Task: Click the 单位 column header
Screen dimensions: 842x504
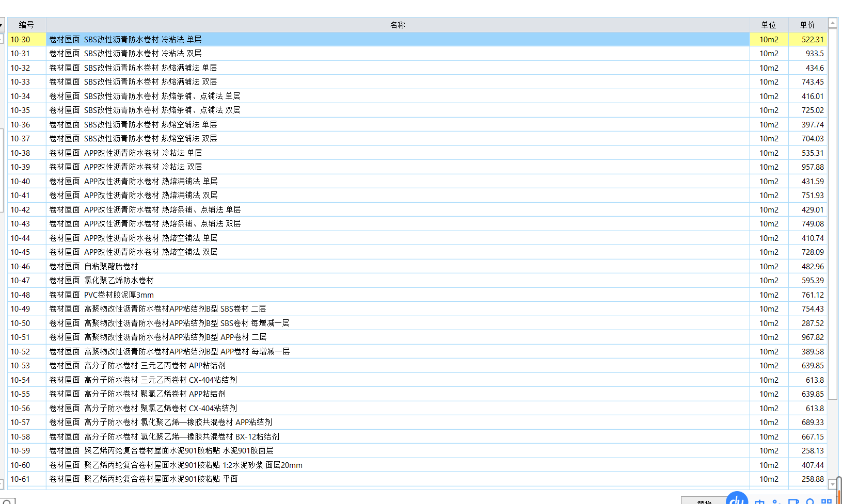Action: coord(769,25)
